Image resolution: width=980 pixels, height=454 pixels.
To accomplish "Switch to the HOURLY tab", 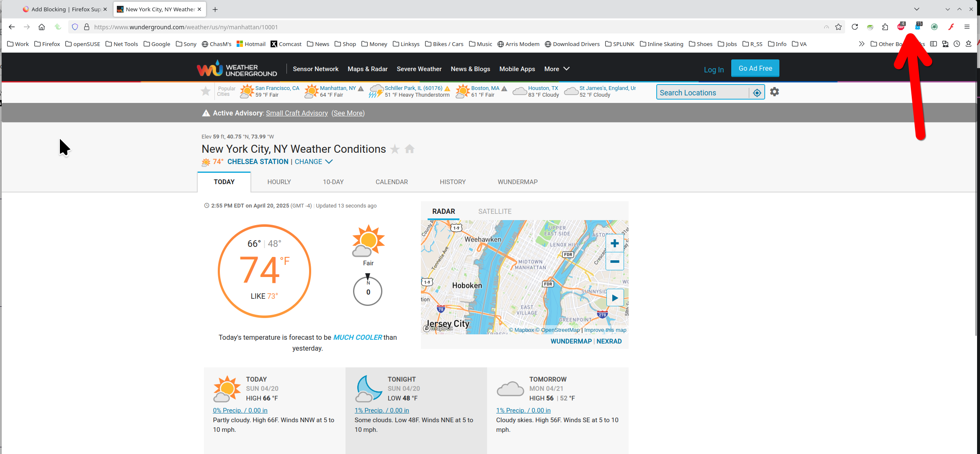I will coord(279,182).
